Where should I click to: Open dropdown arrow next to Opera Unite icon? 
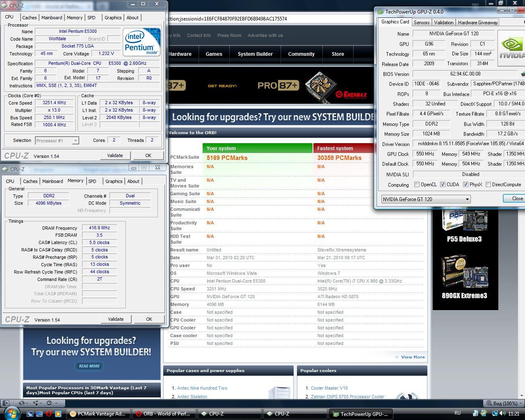tap(41, 403)
